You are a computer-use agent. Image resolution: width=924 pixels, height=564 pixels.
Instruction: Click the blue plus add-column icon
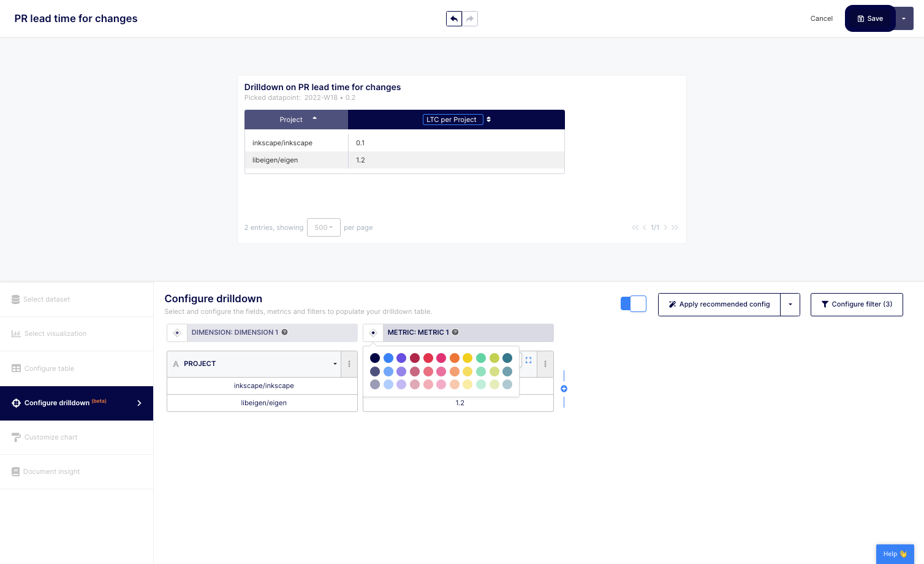coord(564,389)
